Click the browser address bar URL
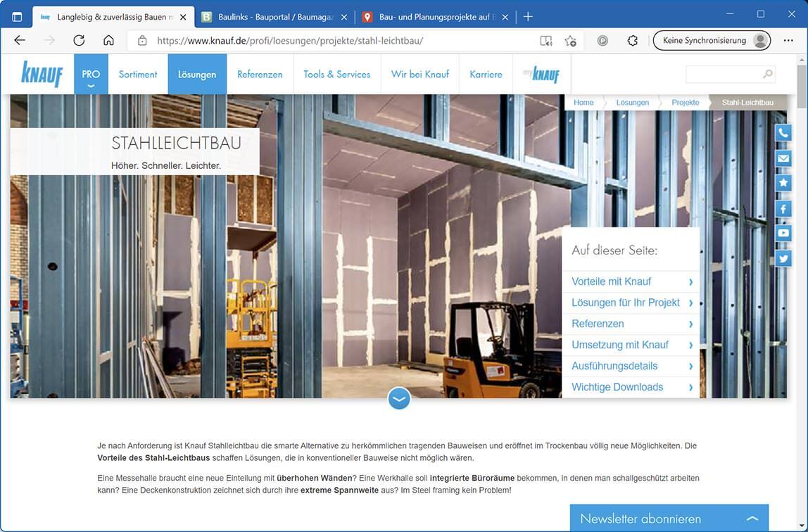808x532 pixels. coord(290,41)
